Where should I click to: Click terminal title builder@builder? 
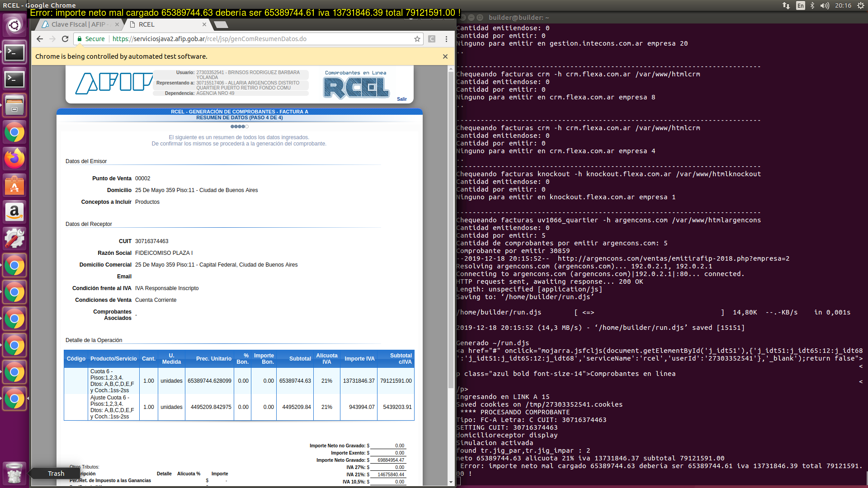tap(519, 18)
